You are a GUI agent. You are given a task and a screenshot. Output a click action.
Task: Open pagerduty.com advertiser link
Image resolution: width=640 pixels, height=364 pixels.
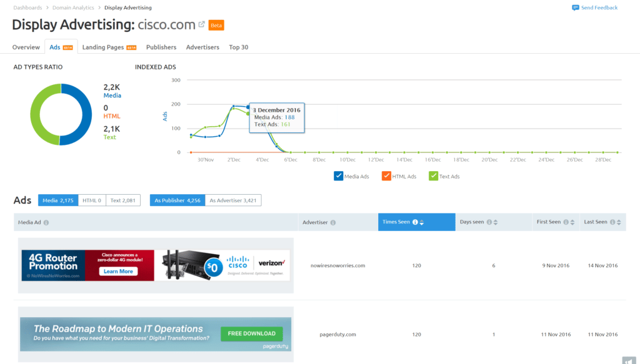[337, 334]
